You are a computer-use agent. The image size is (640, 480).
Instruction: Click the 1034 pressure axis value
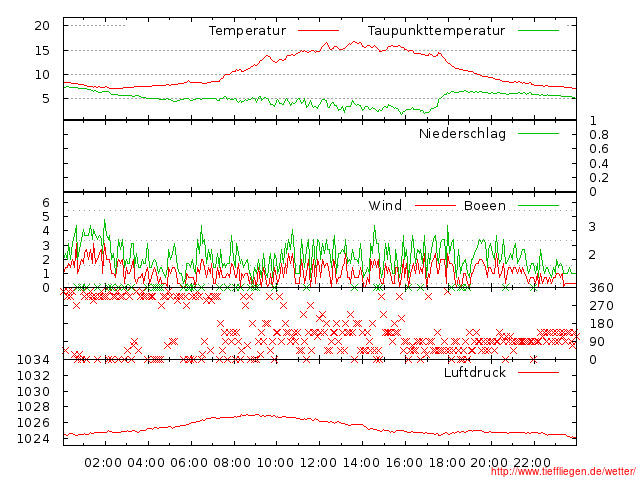tap(33, 360)
